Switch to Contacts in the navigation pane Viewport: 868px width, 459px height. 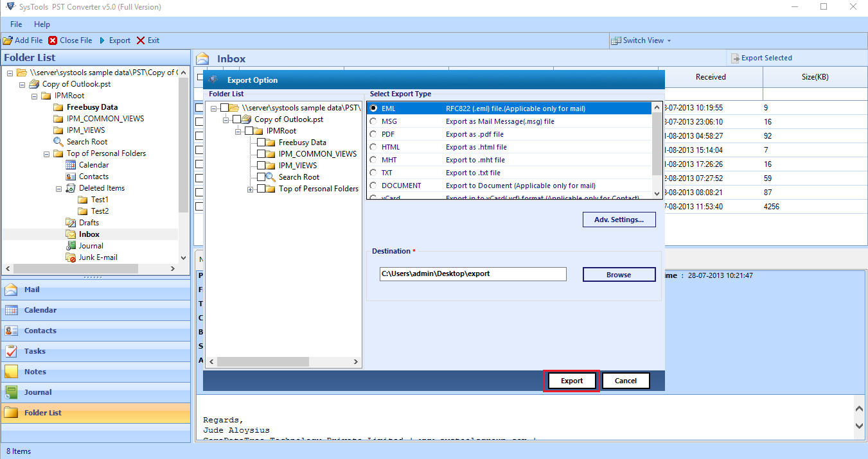(96, 331)
